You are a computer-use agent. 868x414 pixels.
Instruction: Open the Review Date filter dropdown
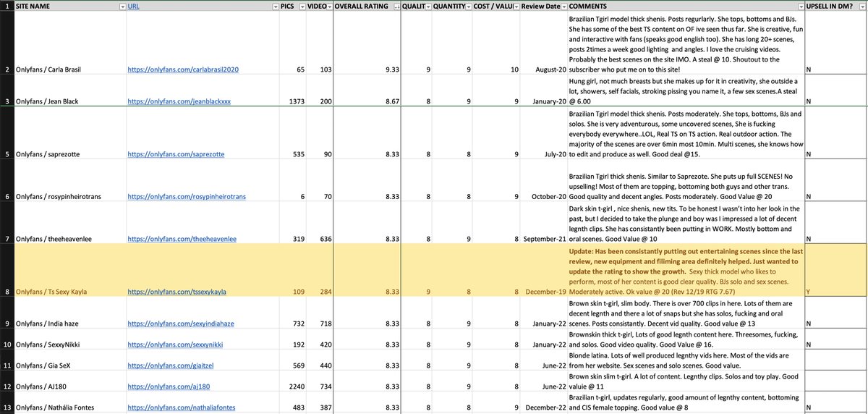(563, 6)
